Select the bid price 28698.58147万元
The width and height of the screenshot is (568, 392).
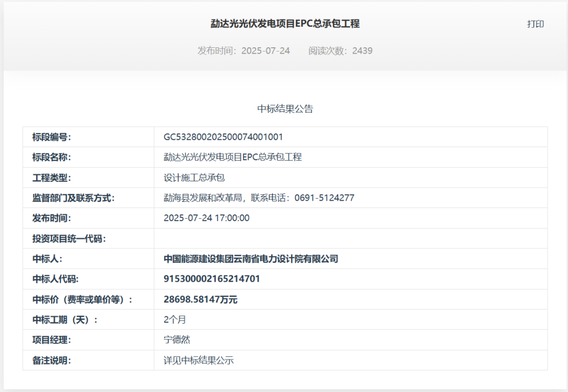200,300
